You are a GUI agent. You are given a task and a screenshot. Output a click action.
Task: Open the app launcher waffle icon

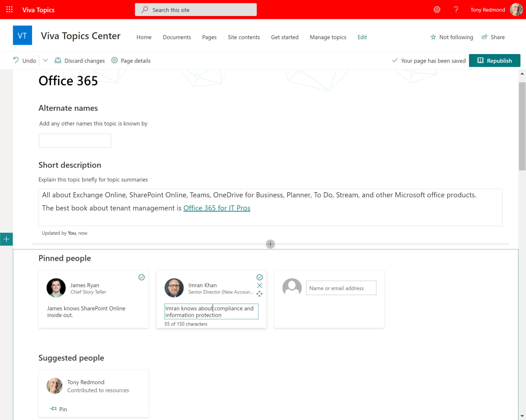pyautogui.click(x=9, y=9)
